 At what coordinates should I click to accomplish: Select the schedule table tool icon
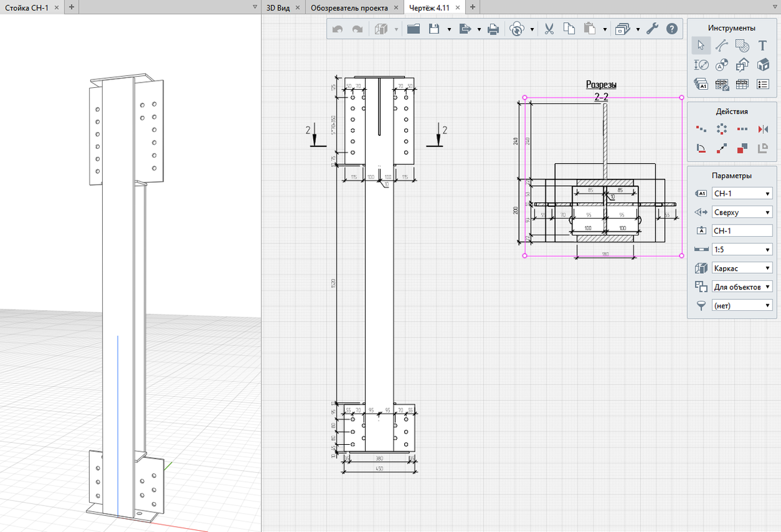click(x=721, y=84)
